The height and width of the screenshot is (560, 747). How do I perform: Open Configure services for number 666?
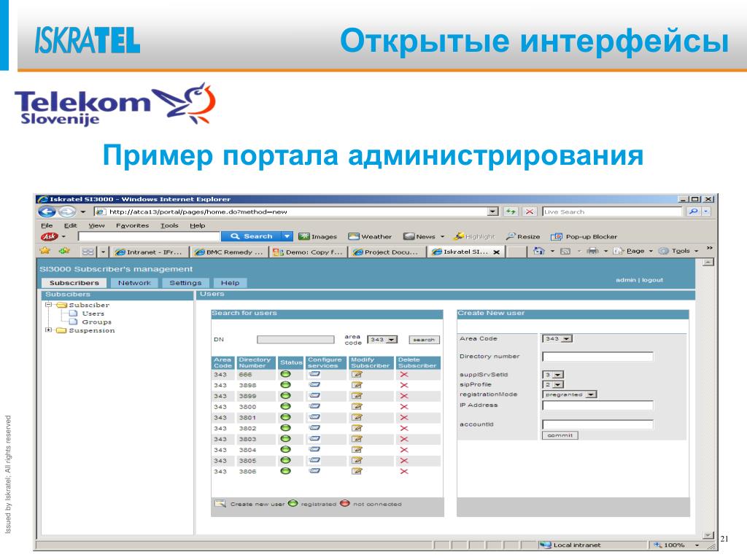pos(314,374)
